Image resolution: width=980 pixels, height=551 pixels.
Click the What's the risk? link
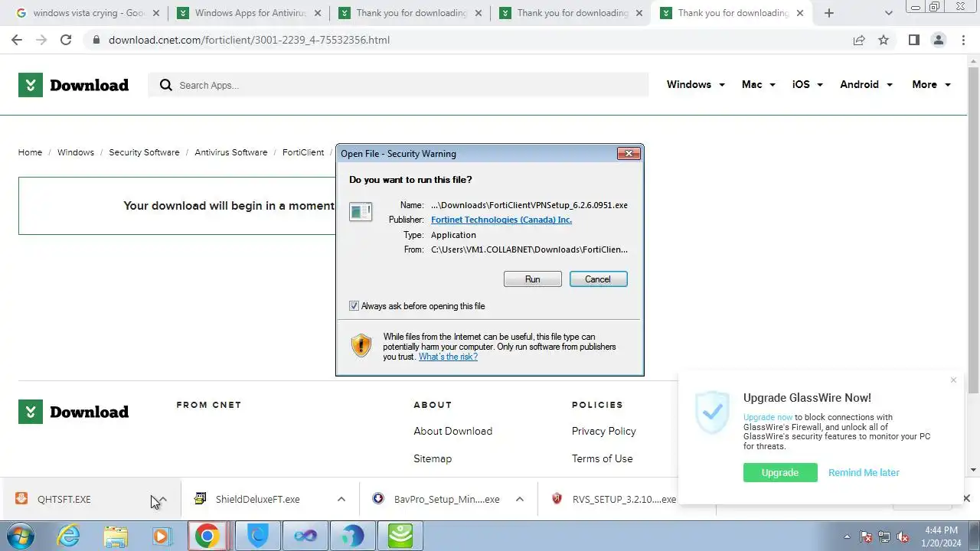pos(448,357)
